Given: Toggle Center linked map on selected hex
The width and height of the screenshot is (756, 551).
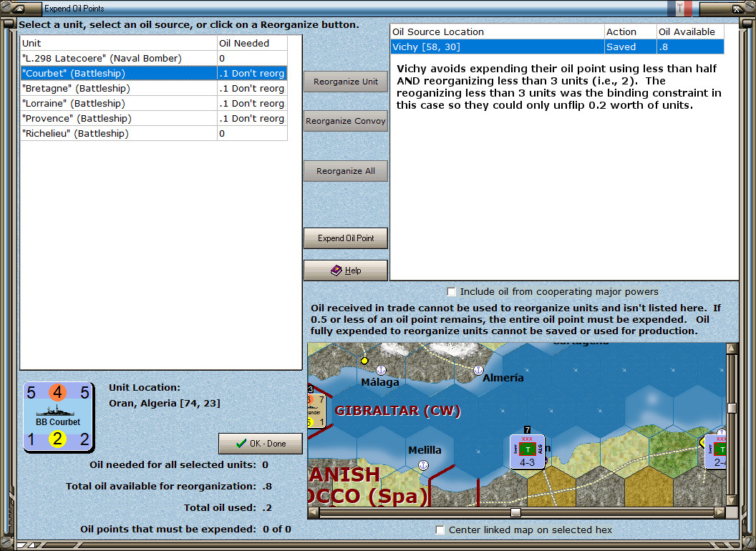Looking at the screenshot, I should tap(440, 530).
